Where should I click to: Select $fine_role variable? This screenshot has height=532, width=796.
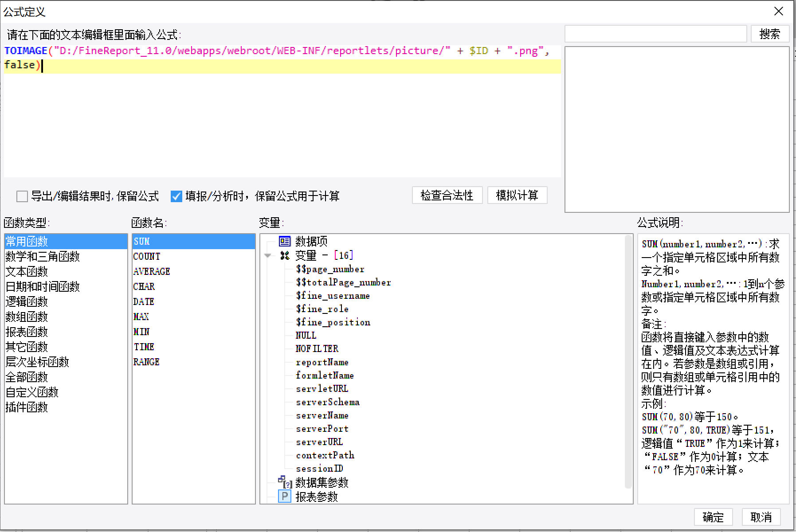[x=322, y=309]
